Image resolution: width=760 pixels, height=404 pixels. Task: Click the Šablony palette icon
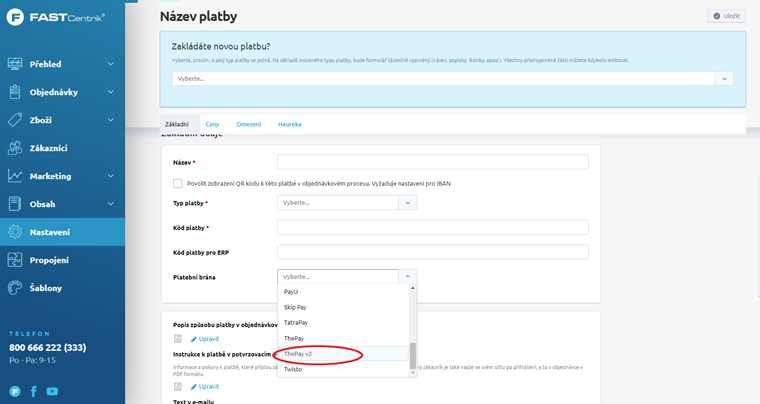15,288
